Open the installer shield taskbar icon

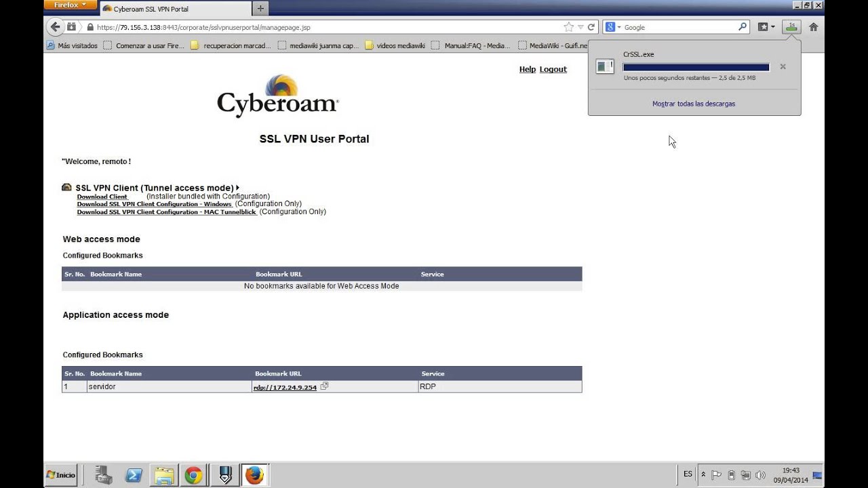pyautogui.click(x=224, y=475)
